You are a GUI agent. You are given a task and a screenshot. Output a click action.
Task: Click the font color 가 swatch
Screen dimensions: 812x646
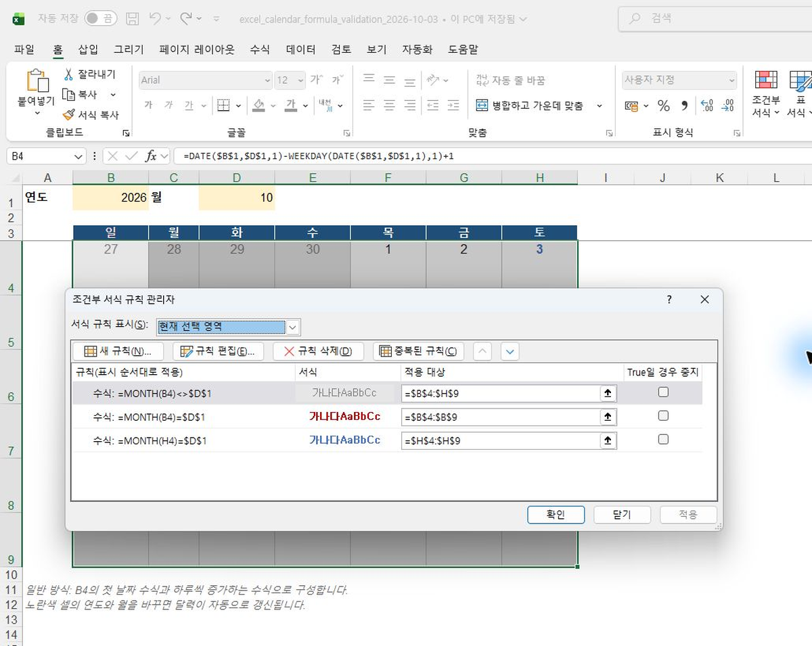point(291,106)
